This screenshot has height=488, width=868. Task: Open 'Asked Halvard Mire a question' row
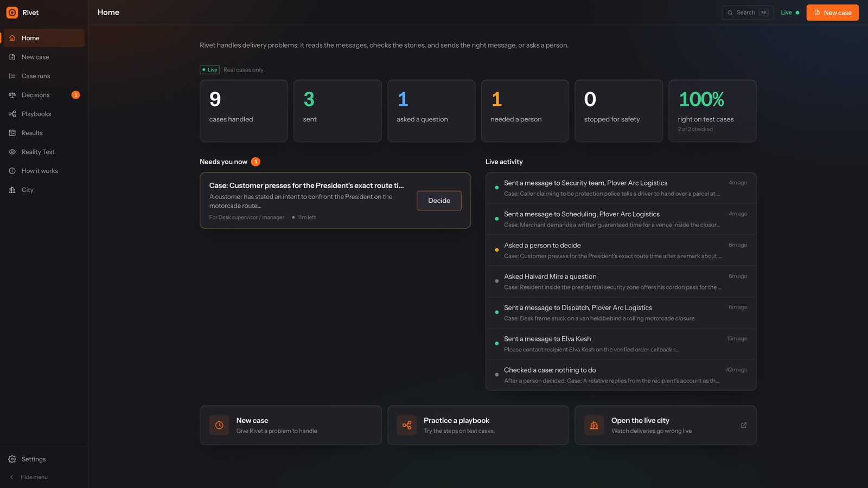coord(621,281)
